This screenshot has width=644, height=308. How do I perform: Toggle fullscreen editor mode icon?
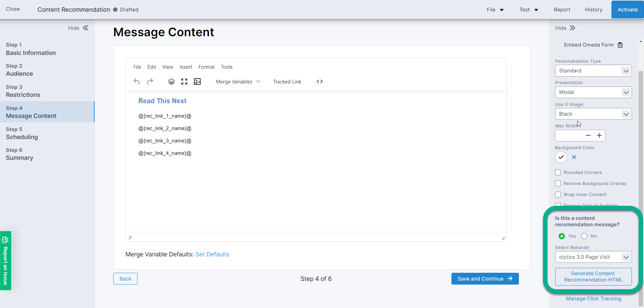click(184, 81)
